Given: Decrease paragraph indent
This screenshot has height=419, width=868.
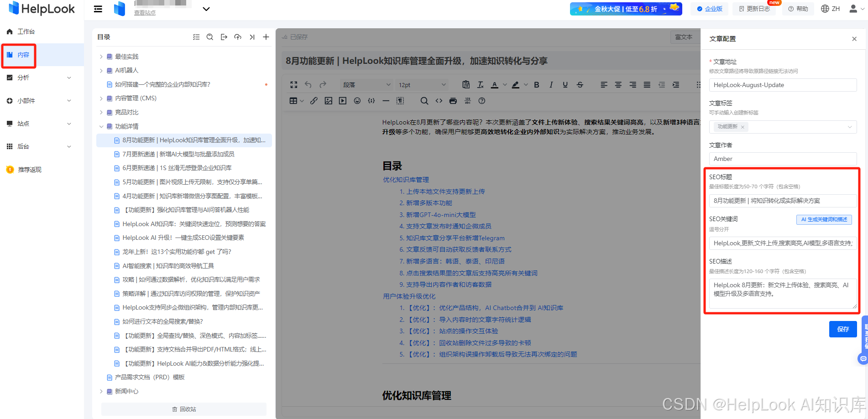Looking at the screenshot, I should click(662, 85).
